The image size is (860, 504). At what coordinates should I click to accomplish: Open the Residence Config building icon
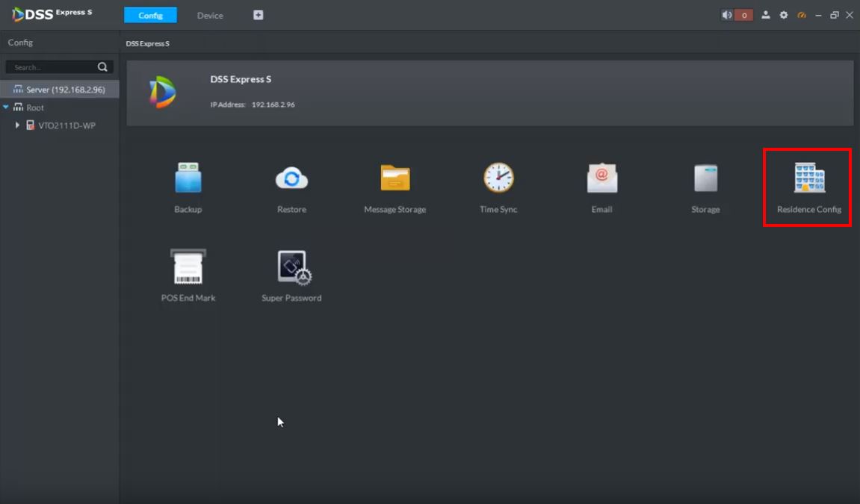(x=809, y=178)
